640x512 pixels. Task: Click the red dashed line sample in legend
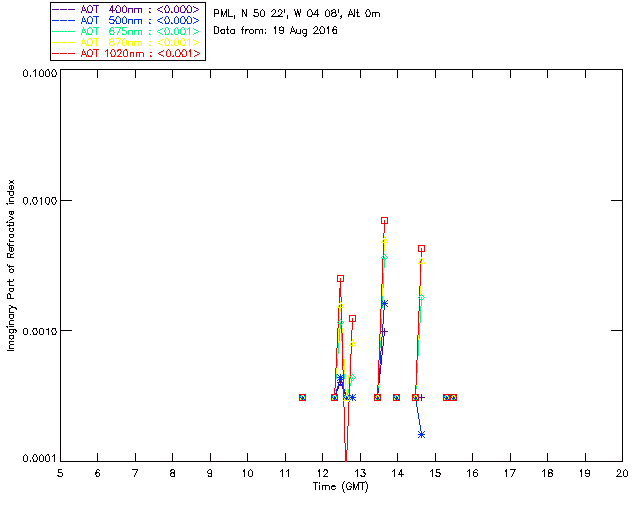click(x=64, y=54)
